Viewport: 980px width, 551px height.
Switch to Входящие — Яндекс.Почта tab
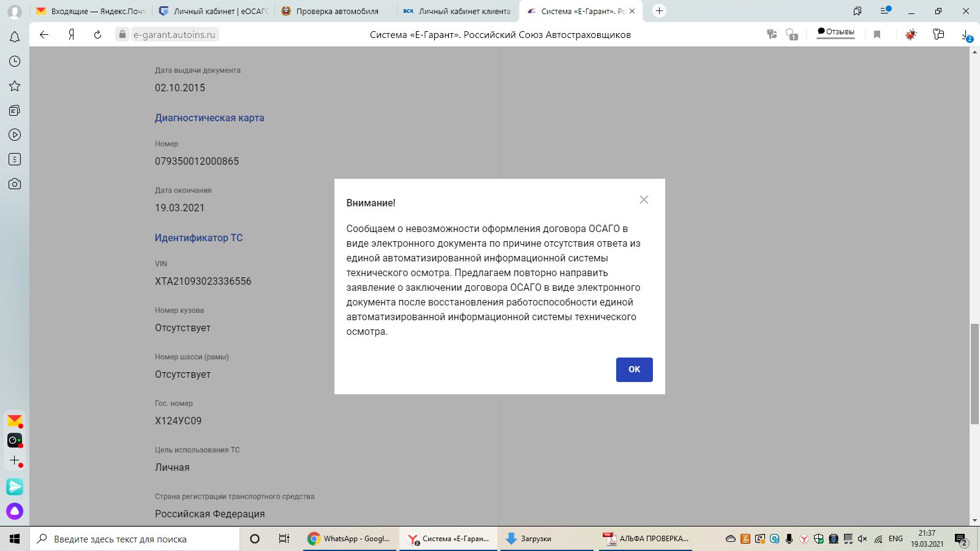pos(91,11)
